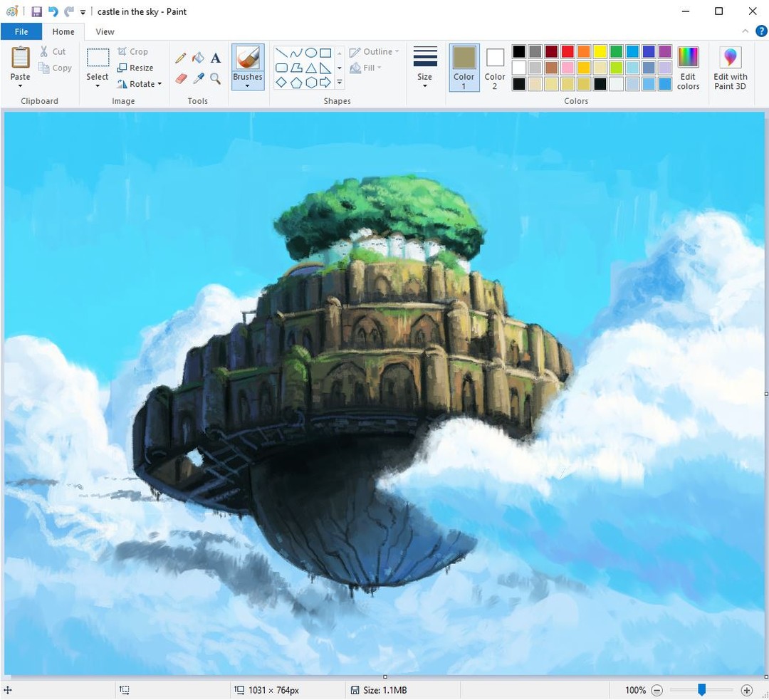Click the Crop button
Viewport: 769px width, 700px height.
132,51
